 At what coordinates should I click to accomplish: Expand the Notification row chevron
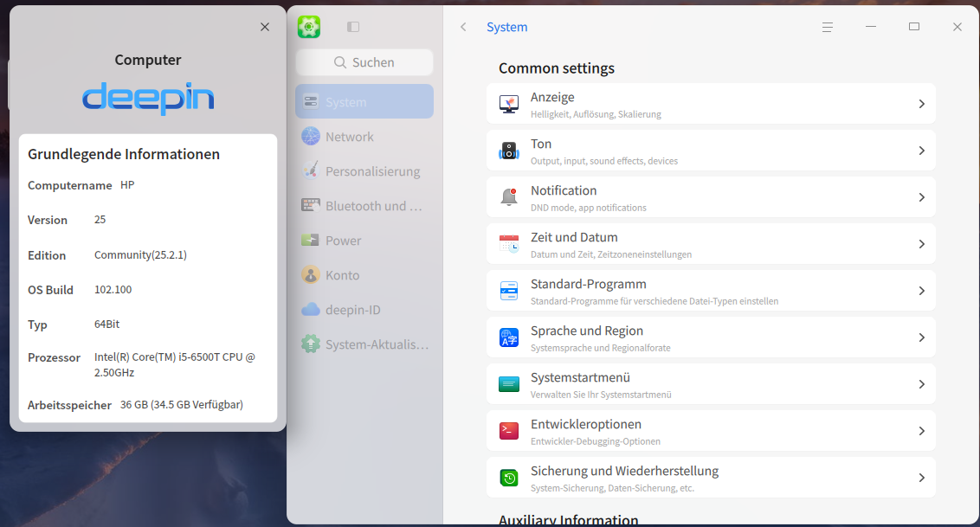(921, 197)
